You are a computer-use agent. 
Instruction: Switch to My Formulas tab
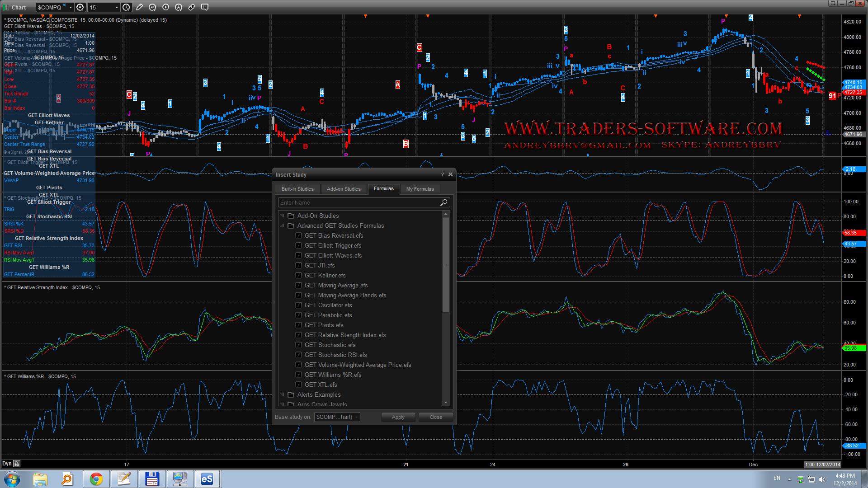(420, 189)
